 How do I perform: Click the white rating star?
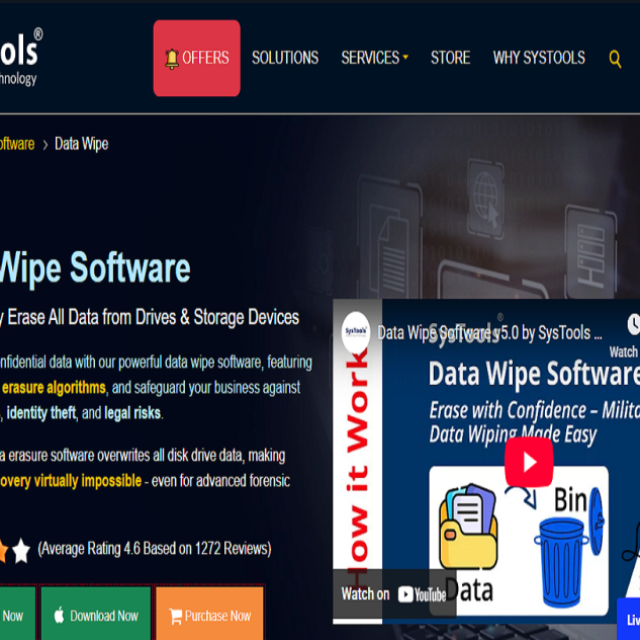click(21, 549)
